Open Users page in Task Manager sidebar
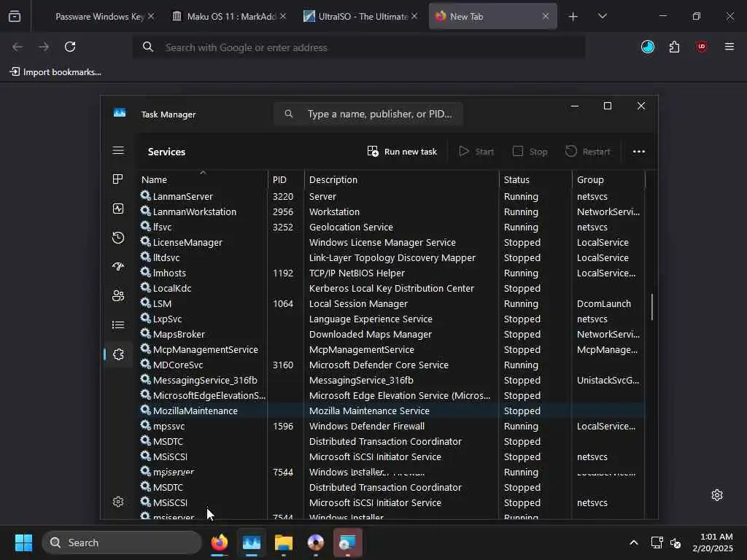Screen dimensions: 747x560 118,296
